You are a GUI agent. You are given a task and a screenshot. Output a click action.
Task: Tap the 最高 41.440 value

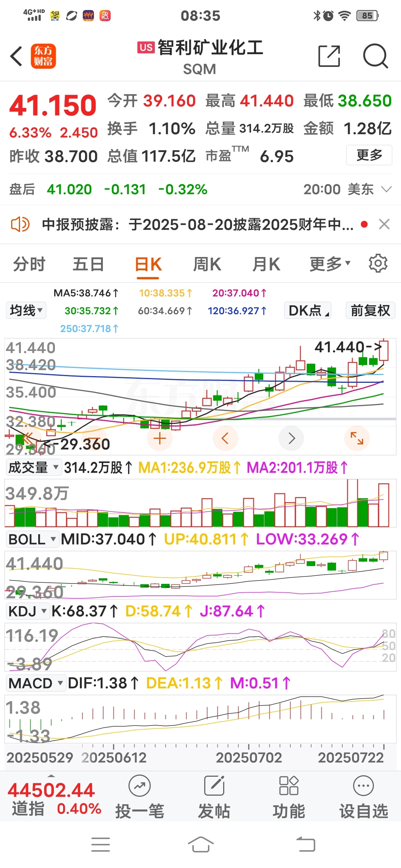click(250, 101)
